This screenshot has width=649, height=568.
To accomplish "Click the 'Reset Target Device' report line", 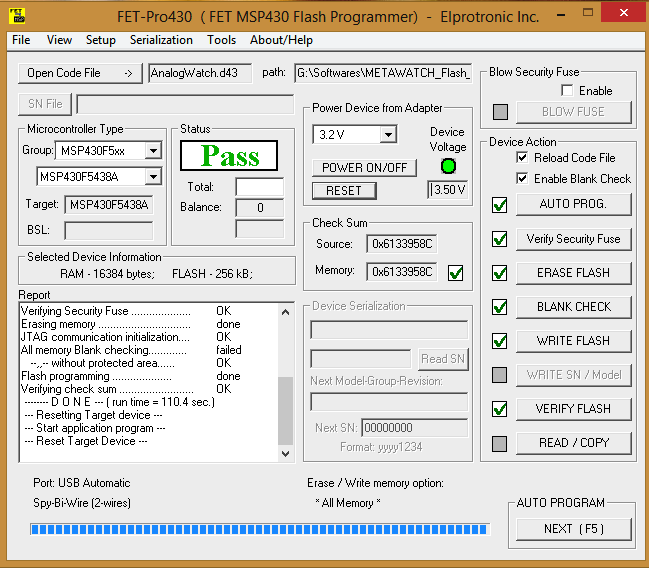I will coord(86,441).
